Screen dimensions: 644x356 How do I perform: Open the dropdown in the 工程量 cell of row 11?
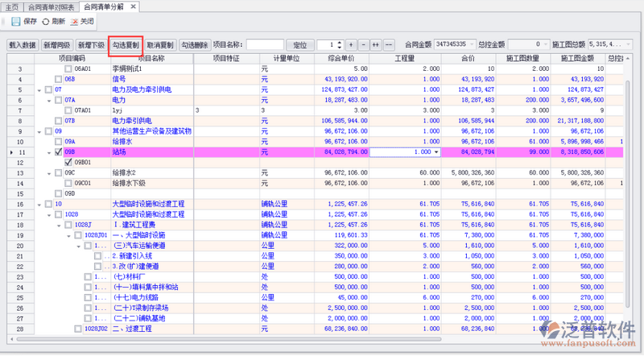[436, 151]
